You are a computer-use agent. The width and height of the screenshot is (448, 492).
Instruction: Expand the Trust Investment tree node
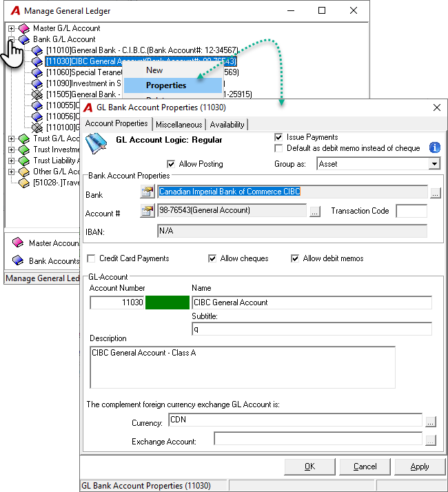[x=11, y=150]
